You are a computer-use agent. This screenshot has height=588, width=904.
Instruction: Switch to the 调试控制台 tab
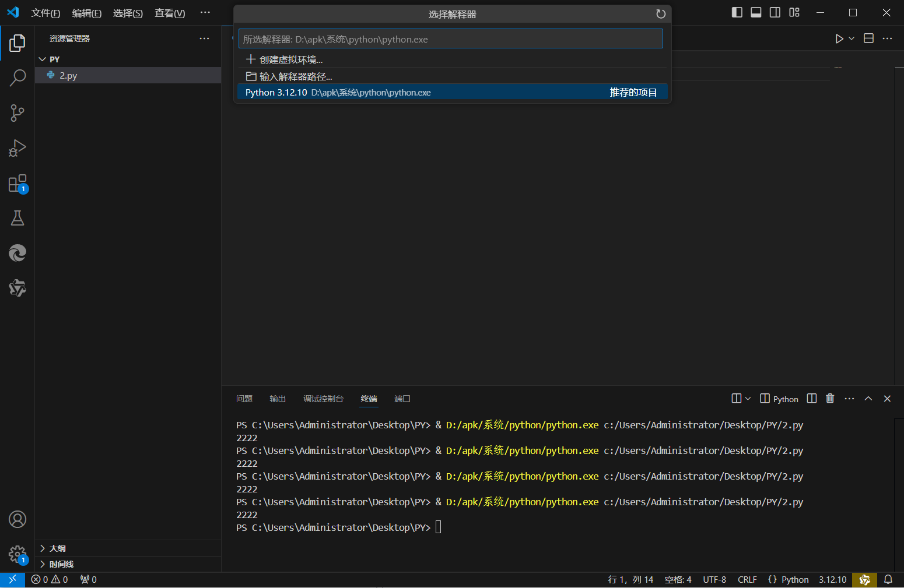tap(323, 399)
